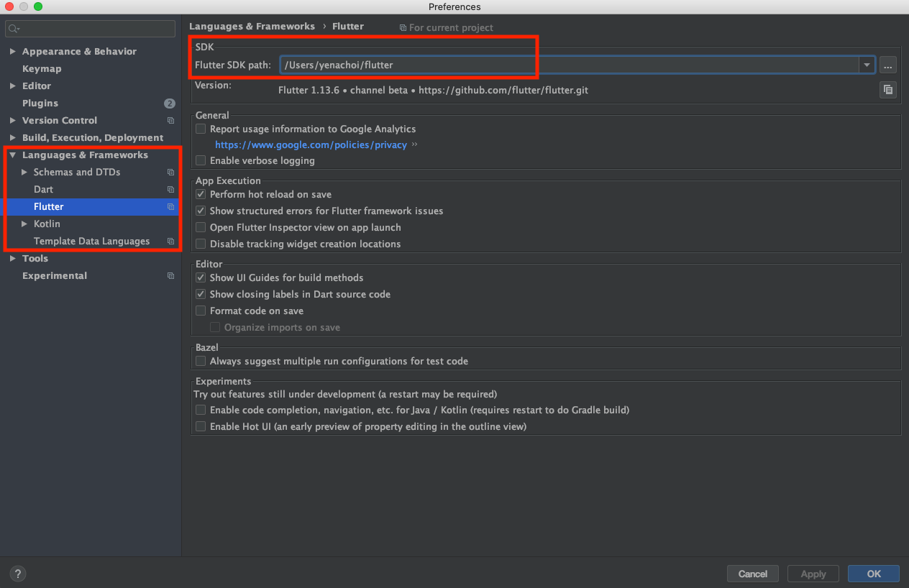Expand Appearance & Behavior section
Image resolution: width=909 pixels, height=588 pixels.
pos(13,52)
